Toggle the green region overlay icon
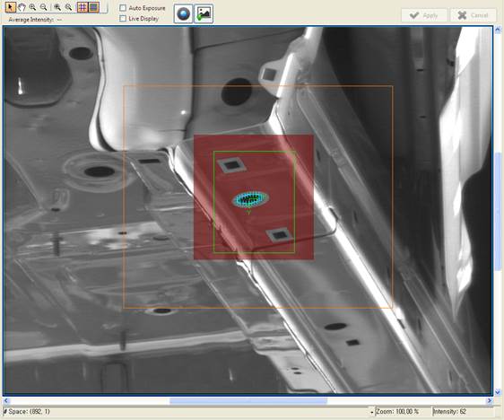The height and width of the screenshot is (420, 504). point(93,7)
